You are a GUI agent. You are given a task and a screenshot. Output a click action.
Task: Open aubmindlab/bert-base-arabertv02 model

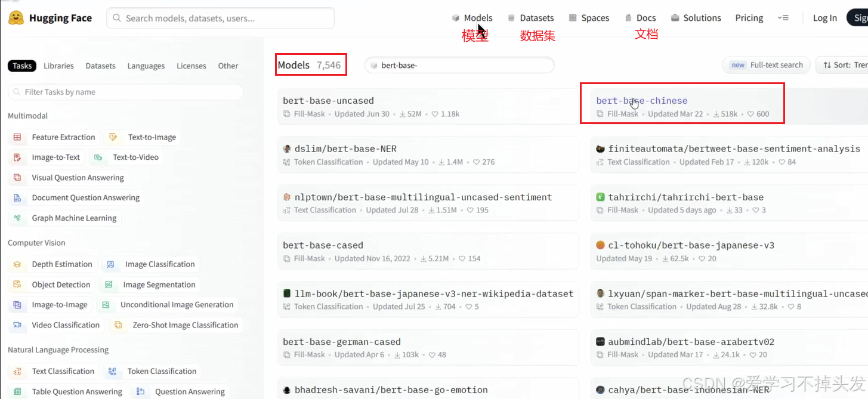(x=729, y=348)
